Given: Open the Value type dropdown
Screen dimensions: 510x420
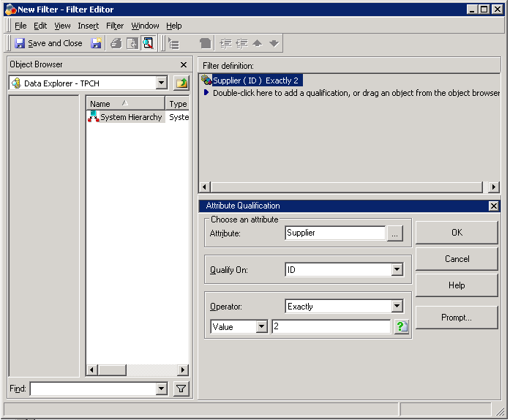Looking at the screenshot, I should (x=261, y=327).
